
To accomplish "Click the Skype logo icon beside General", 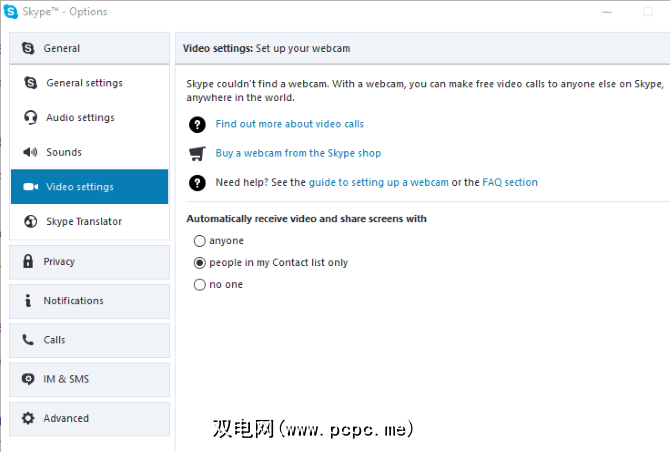I will tap(28, 48).
